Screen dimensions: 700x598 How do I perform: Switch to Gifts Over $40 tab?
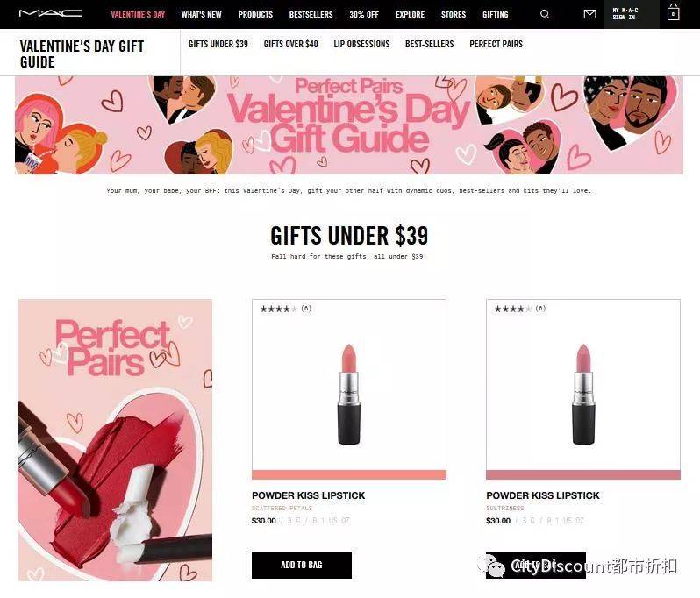point(290,44)
